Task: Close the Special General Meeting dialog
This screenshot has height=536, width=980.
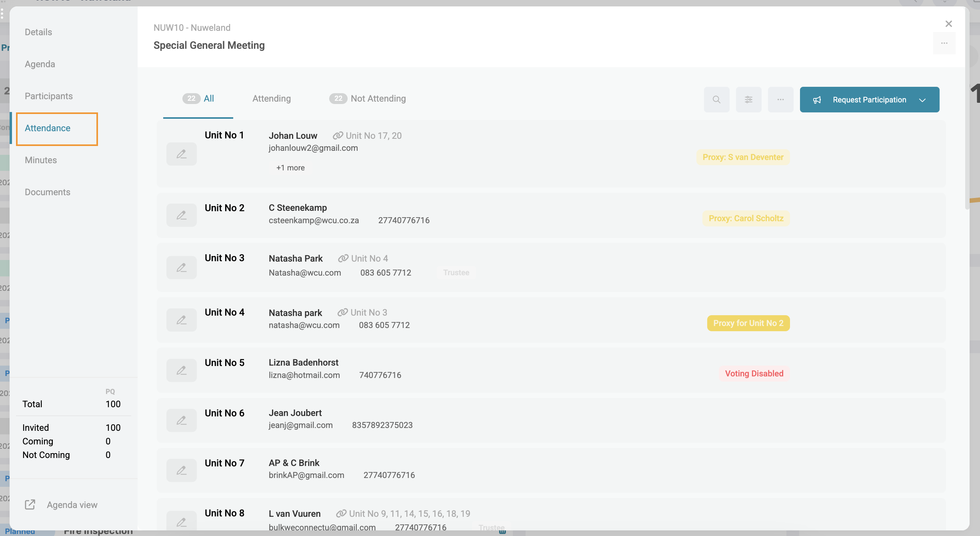Action: (948, 24)
